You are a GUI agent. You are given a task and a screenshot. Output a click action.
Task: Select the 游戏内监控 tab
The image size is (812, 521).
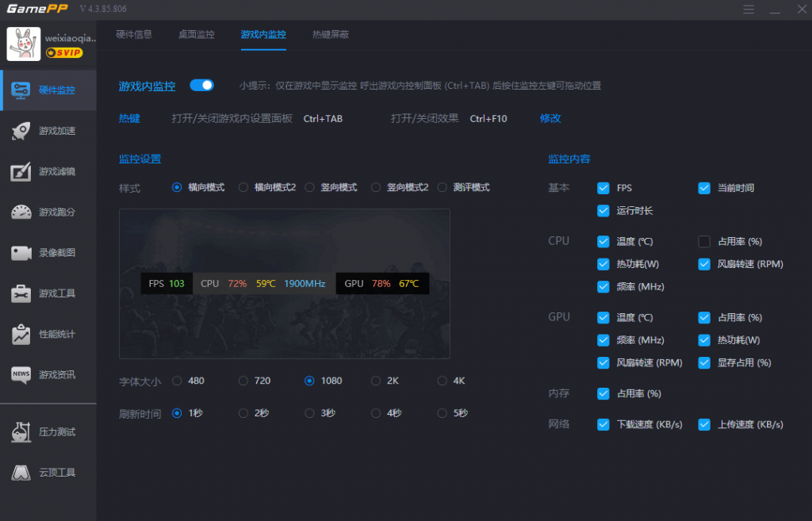[x=263, y=35]
